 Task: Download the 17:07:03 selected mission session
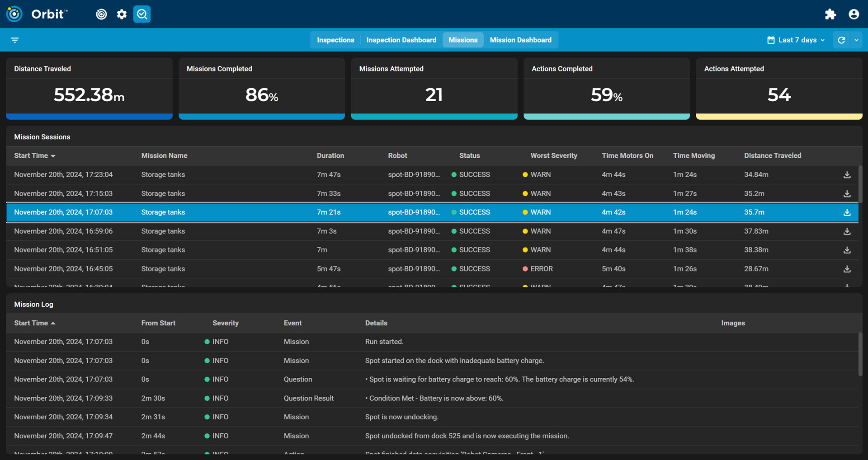847,212
